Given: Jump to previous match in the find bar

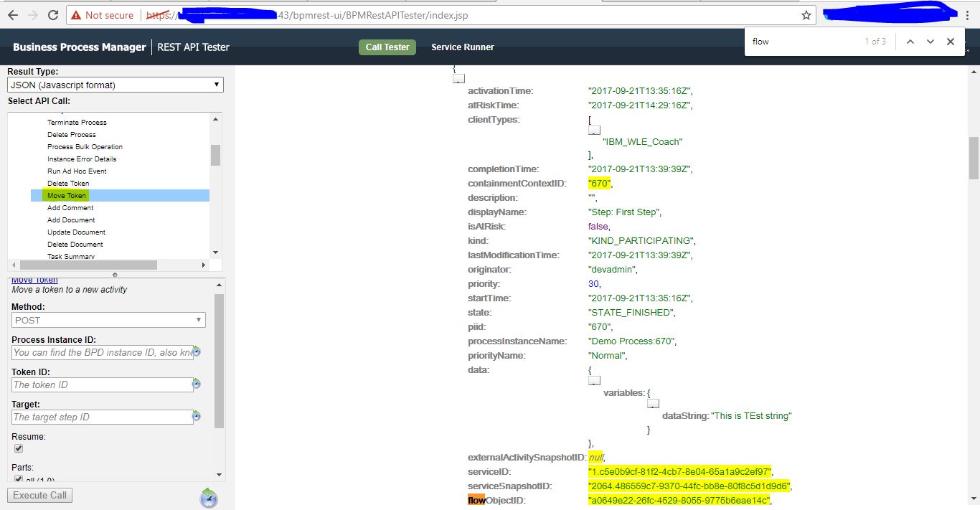Looking at the screenshot, I should tap(910, 42).
